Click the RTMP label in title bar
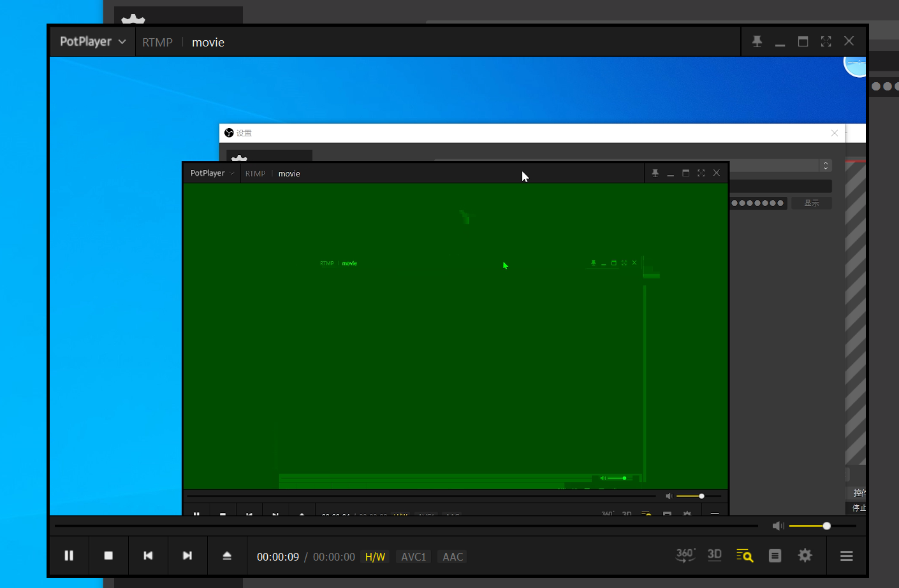 pyautogui.click(x=157, y=43)
